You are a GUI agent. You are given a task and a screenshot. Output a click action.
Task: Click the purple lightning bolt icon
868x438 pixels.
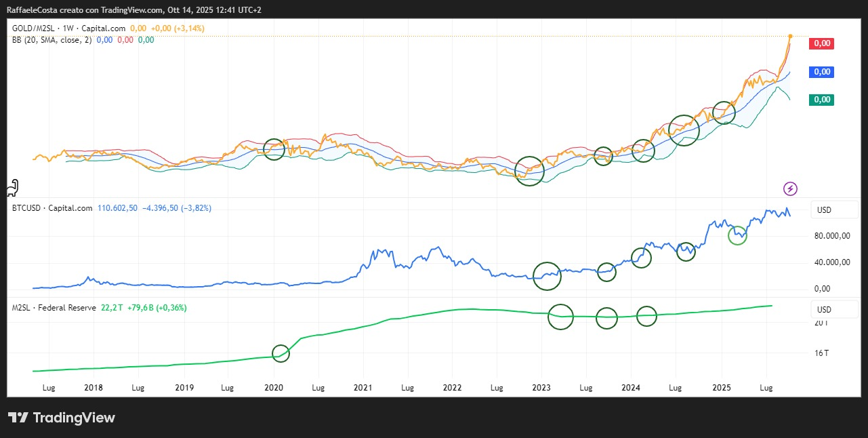(790, 188)
